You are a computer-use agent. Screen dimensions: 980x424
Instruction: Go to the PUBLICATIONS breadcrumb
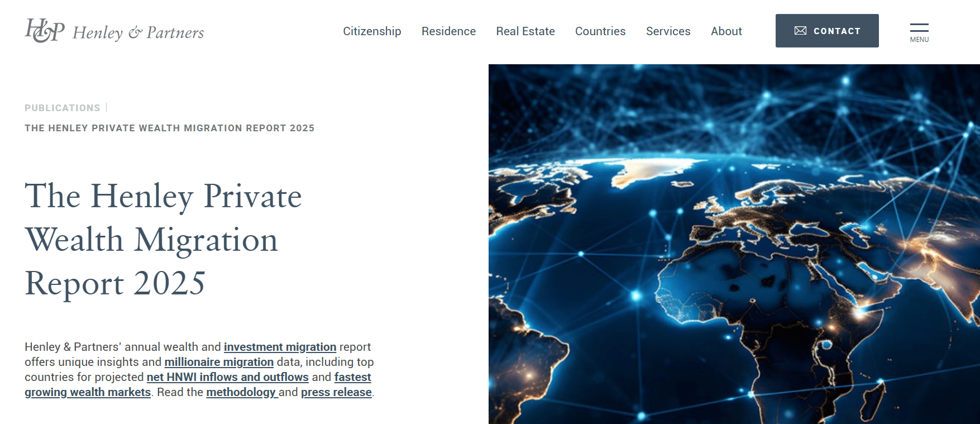(x=63, y=108)
